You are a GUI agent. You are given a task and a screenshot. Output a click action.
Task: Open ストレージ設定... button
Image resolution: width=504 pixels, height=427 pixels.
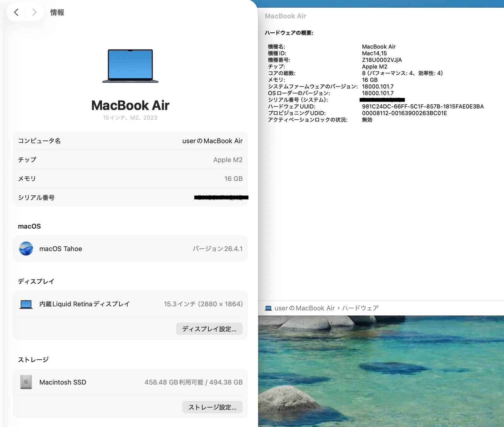212,407
